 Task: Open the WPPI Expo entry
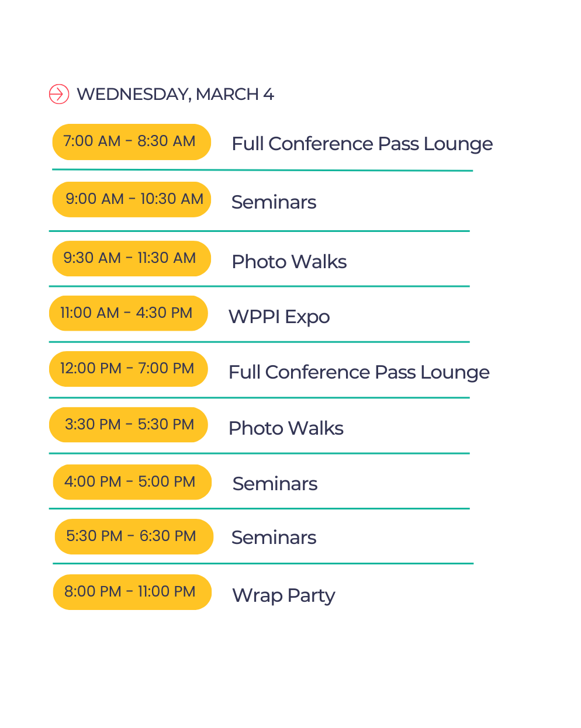279,317
